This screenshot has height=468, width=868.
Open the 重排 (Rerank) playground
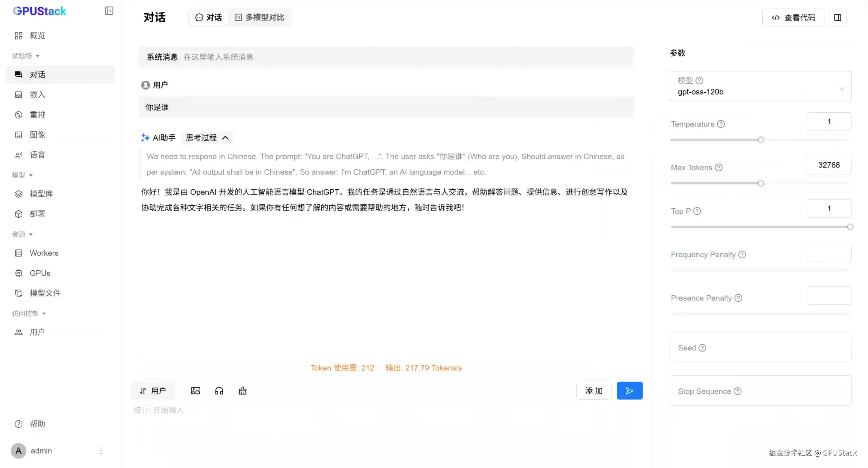37,115
